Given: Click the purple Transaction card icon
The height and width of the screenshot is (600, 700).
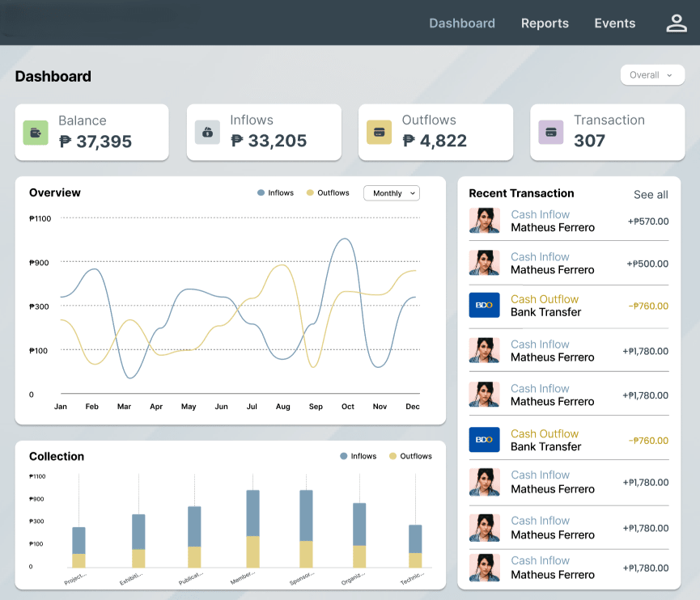Looking at the screenshot, I should pos(551,132).
